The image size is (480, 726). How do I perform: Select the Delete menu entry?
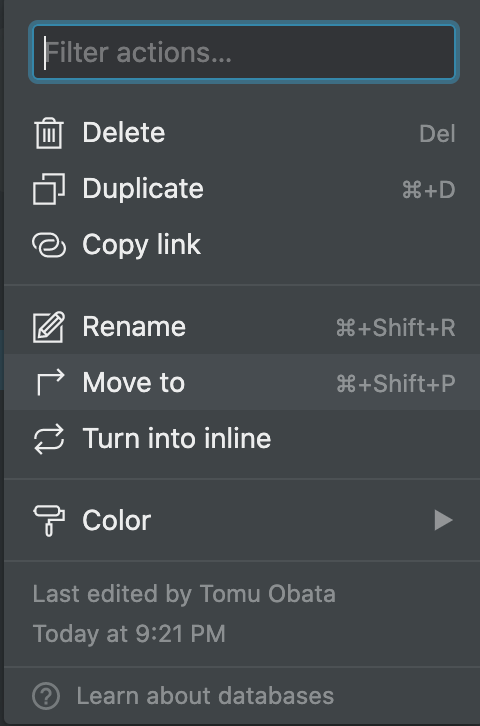(242, 133)
